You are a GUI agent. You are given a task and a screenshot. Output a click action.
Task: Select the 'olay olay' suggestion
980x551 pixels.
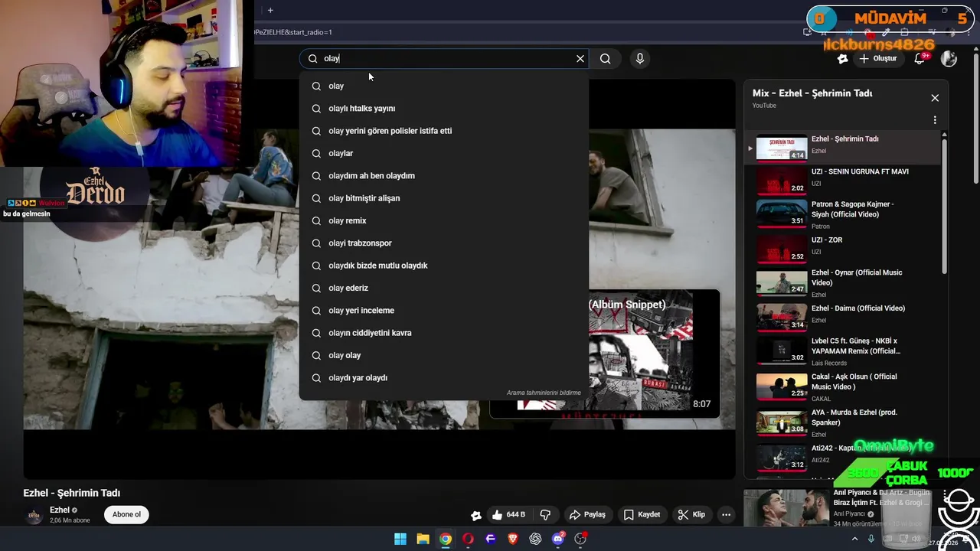coord(444,355)
